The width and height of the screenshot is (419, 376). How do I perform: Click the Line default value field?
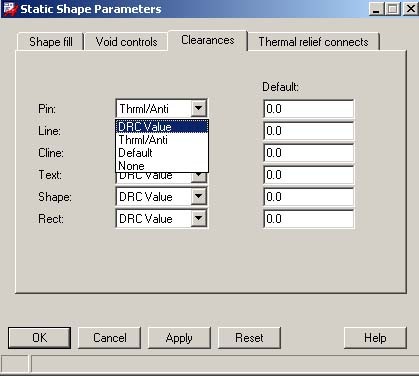click(308, 131)
